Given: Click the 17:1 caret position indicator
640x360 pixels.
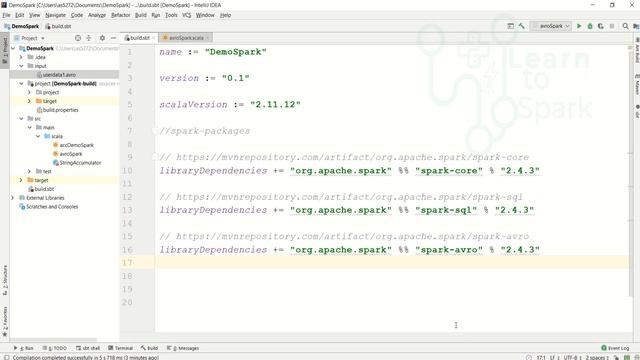Looking at the screenshot, I should pos(541,358).
